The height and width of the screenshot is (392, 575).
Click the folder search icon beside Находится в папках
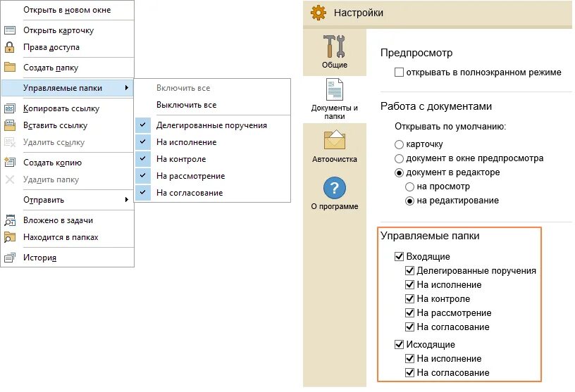[10, 237]
